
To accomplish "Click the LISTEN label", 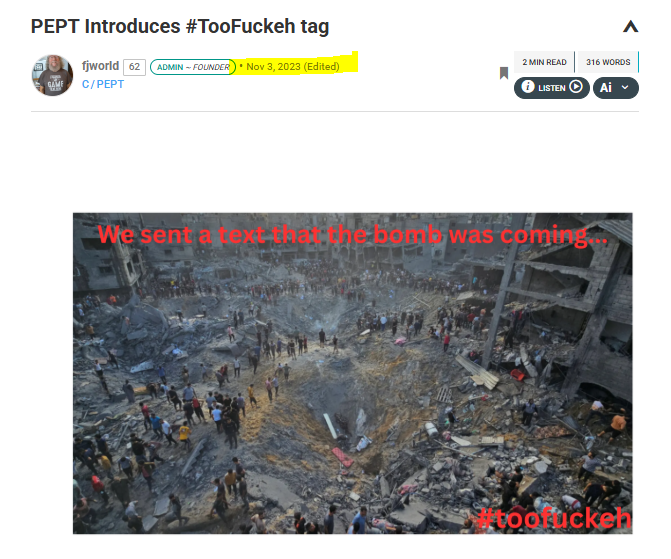I will [552, 88].
